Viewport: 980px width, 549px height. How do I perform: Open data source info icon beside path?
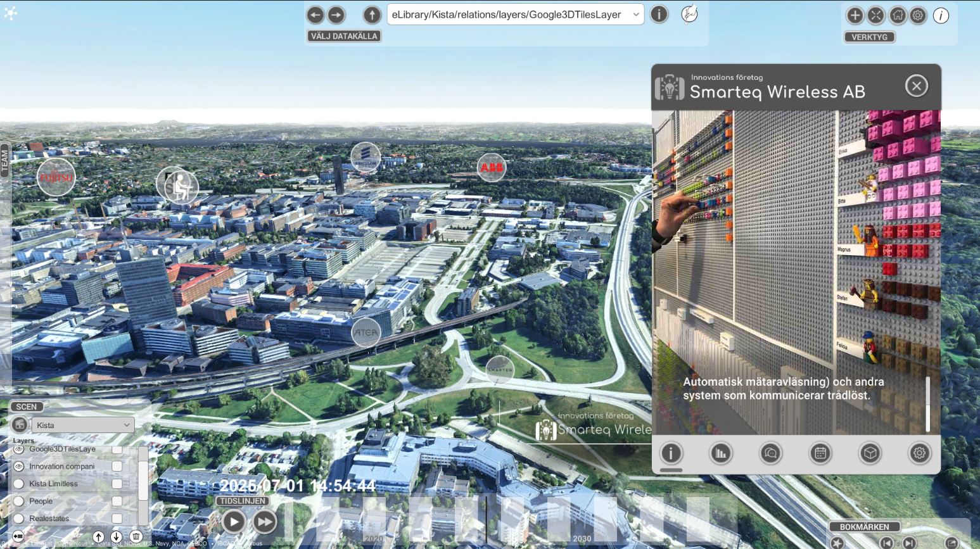point(659,14)
